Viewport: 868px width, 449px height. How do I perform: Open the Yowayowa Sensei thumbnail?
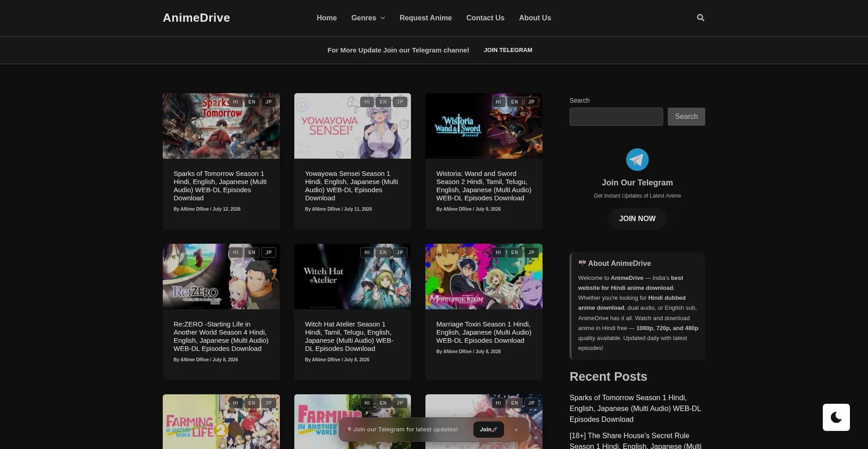(353, 126)
